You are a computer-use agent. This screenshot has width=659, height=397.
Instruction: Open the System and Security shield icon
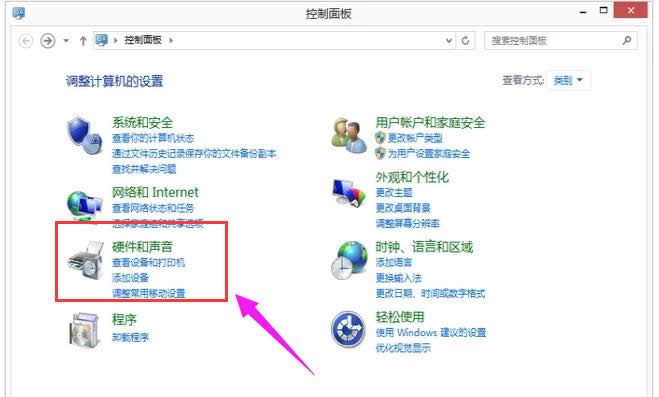(x=84, y=135)
